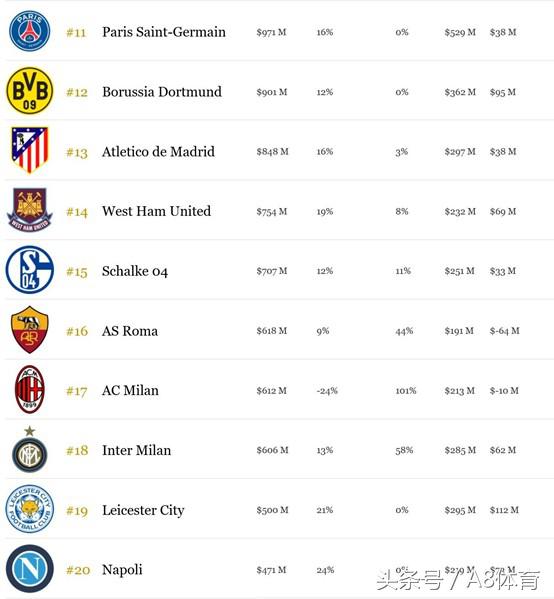This screenshot has height=599, width=554.
Task: Select the Atletico de Madrid crest
Action: [x=29, y=150]
